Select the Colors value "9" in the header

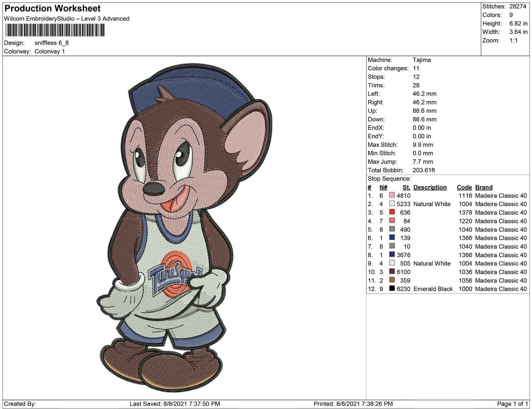[511, 15]
